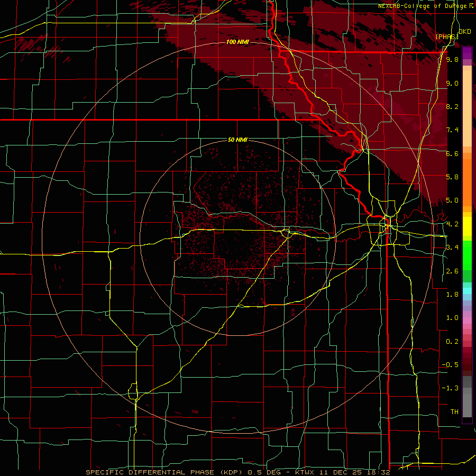Click the bright green segment of the color scale

coord(467,255)
